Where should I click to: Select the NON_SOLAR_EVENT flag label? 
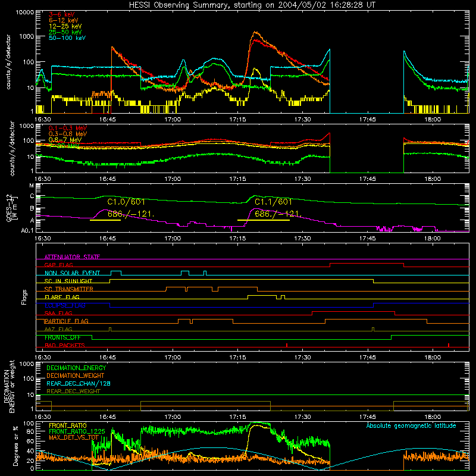(72, 273)
